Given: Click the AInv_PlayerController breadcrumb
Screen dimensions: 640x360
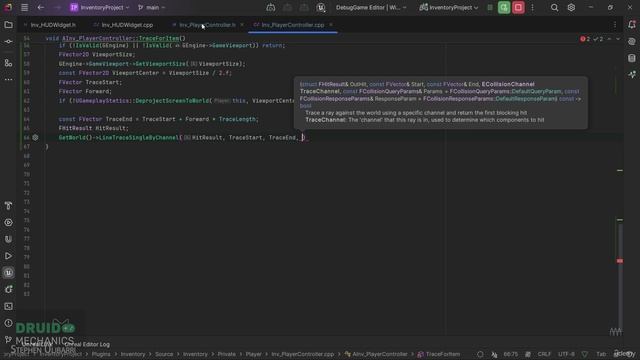Looking at the screenshot, I should (x=376, y=354).
